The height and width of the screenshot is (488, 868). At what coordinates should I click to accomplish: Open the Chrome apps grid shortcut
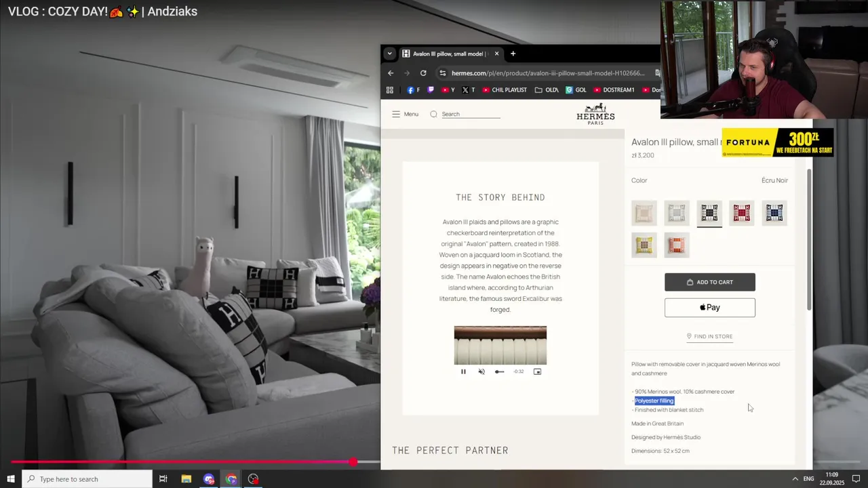tap(389, 89)
